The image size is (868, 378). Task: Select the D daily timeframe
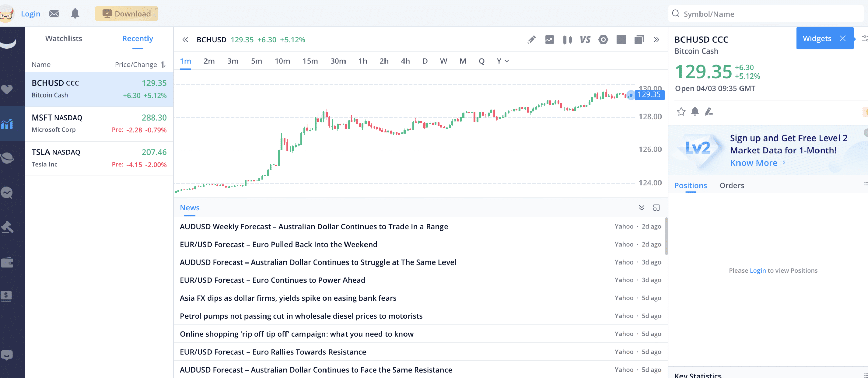(425, 61)
